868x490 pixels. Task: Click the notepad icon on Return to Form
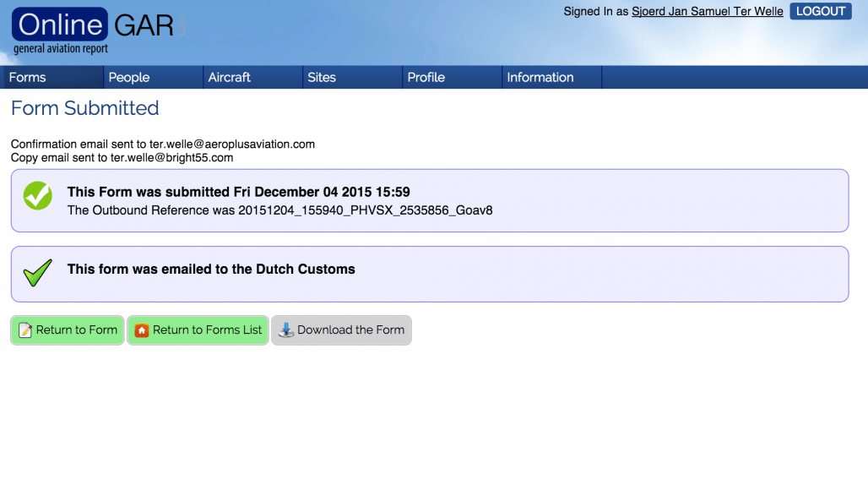pyautogui.click(x=25, y=330)
